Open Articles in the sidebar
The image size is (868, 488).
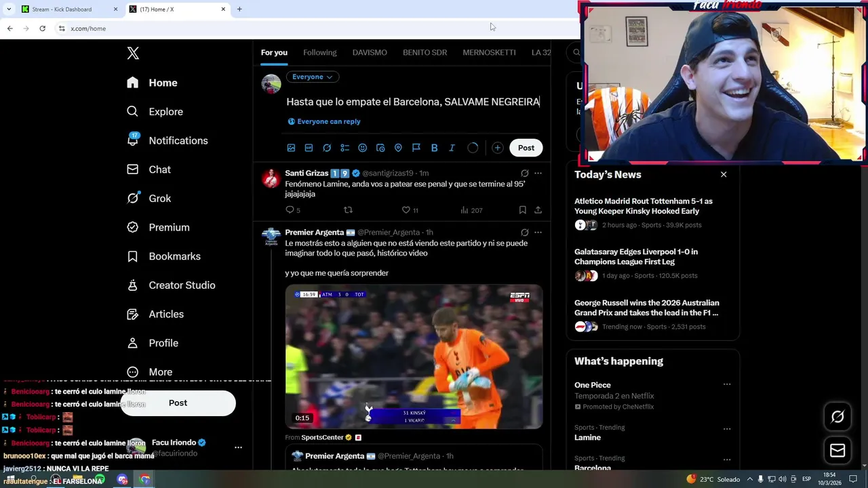point(155,314)
